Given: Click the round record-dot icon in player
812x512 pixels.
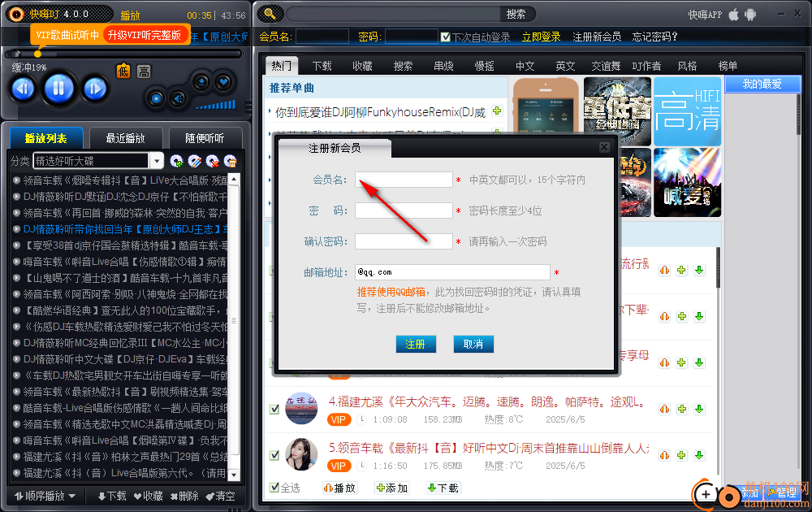Looking at the screenshot, I should click(x=156, y=98).
